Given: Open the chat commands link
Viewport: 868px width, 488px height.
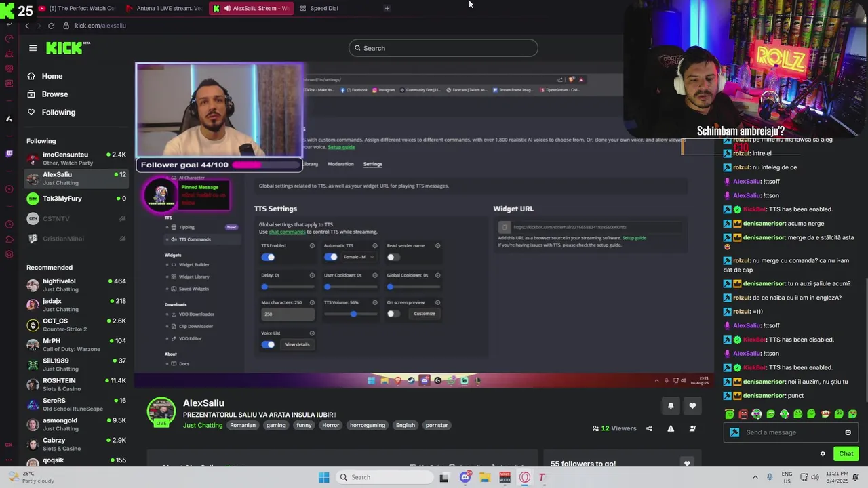Looking at the screenshot, I should (287, 232).
